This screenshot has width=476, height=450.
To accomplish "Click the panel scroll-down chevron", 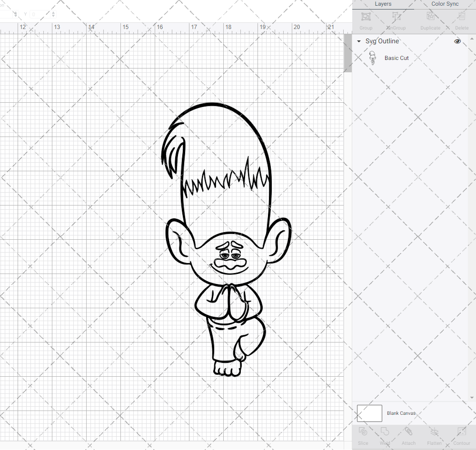I will 473,398.
